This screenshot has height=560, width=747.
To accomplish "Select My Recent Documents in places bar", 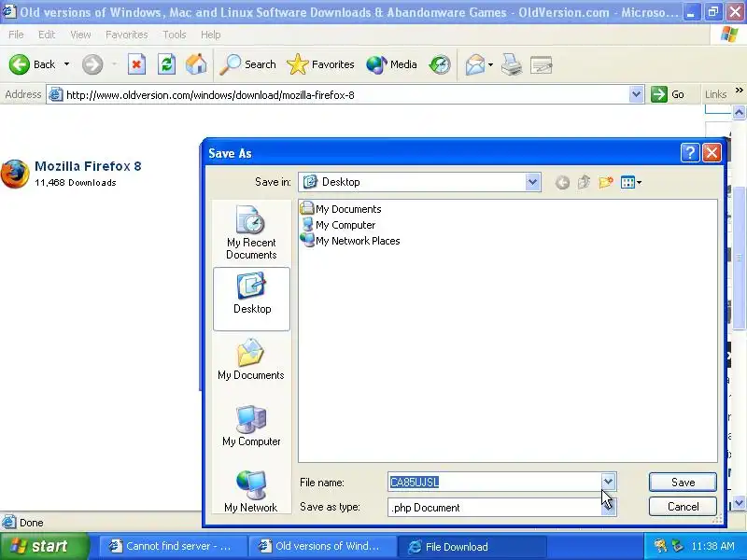I will coord(251,232).
